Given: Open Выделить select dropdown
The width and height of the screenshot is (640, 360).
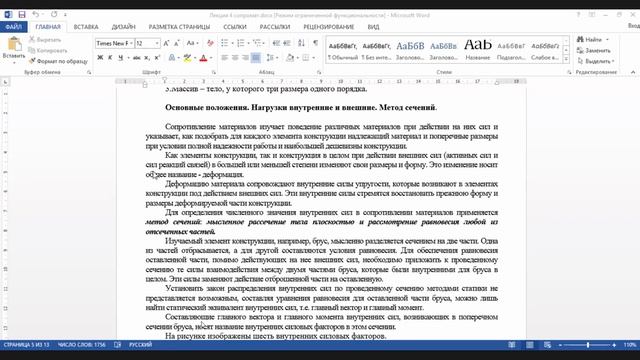Looking at the screenshot, I should click(x=596, y=61).
